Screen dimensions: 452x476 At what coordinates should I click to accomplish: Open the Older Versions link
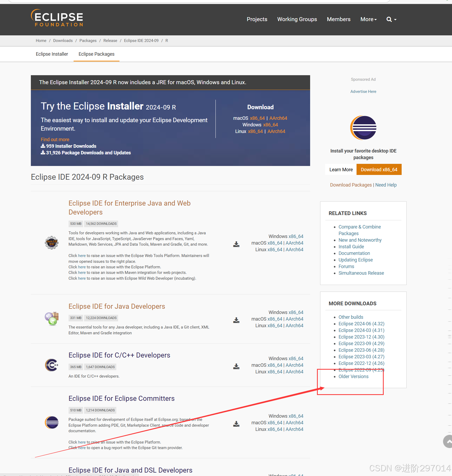tap(353, 377)
